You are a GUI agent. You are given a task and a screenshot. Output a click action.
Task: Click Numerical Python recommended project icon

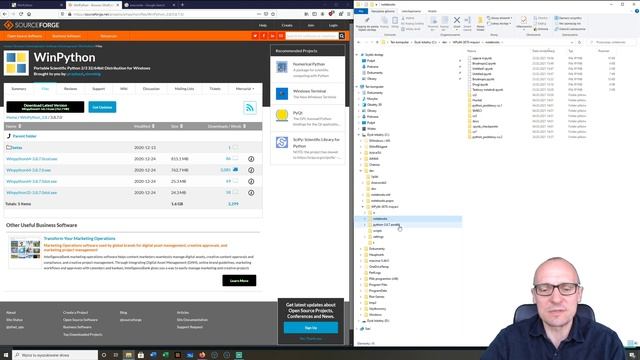(282, 67)
